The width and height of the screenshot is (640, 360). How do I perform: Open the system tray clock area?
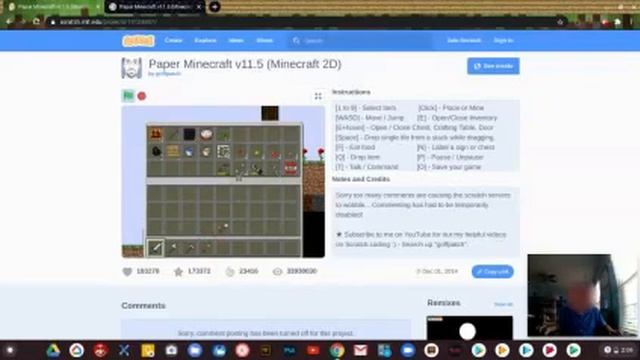coord(619,350)
